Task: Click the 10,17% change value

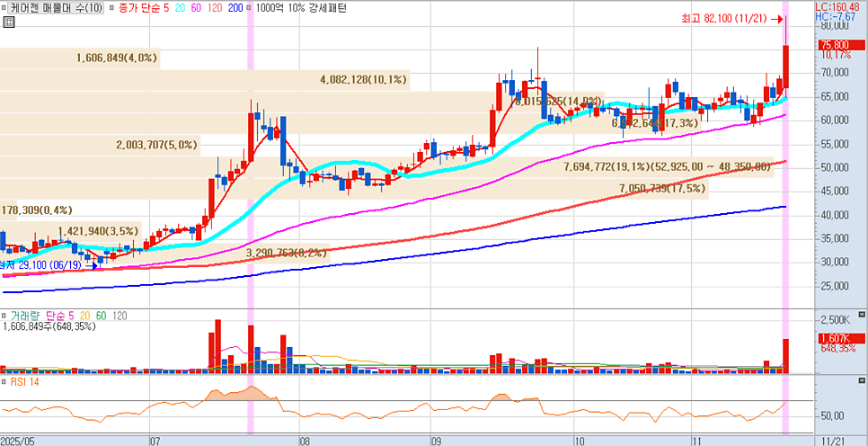Action: [837, 55]
